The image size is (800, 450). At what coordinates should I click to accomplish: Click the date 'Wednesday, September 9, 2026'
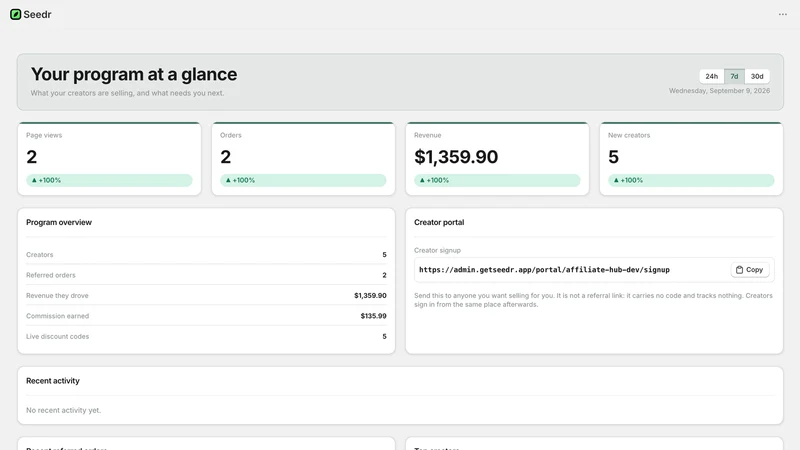click(x=719, y=91)
